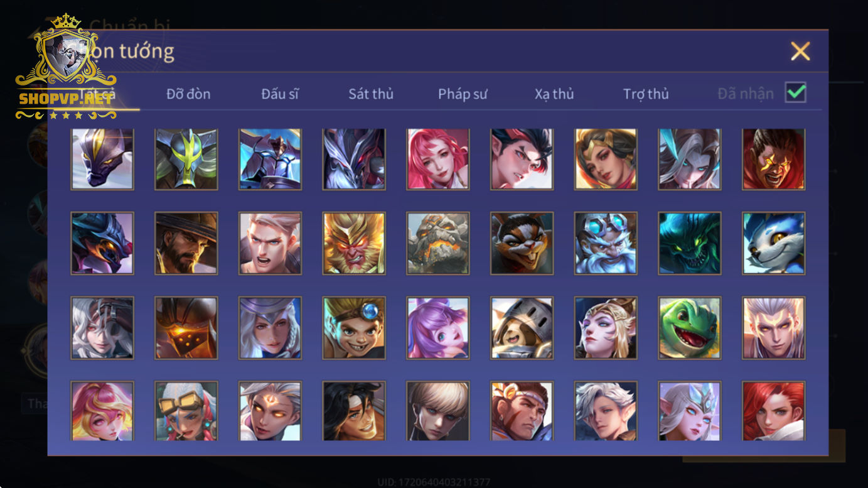
Task: Close the hero selection dialog
Action: [800, 51]
